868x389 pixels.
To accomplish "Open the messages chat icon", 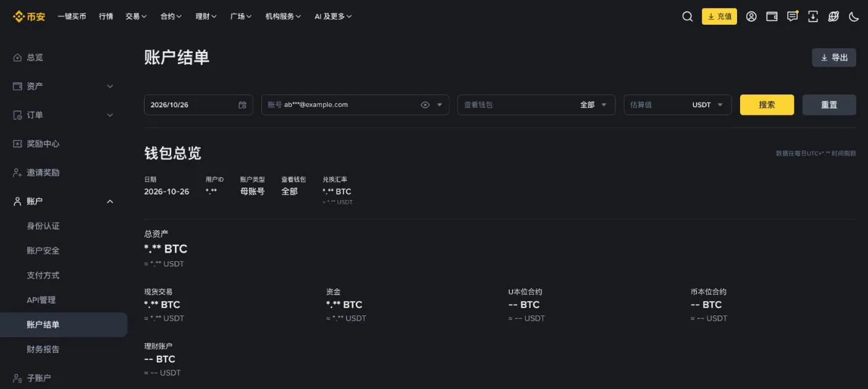I will 793,17.
